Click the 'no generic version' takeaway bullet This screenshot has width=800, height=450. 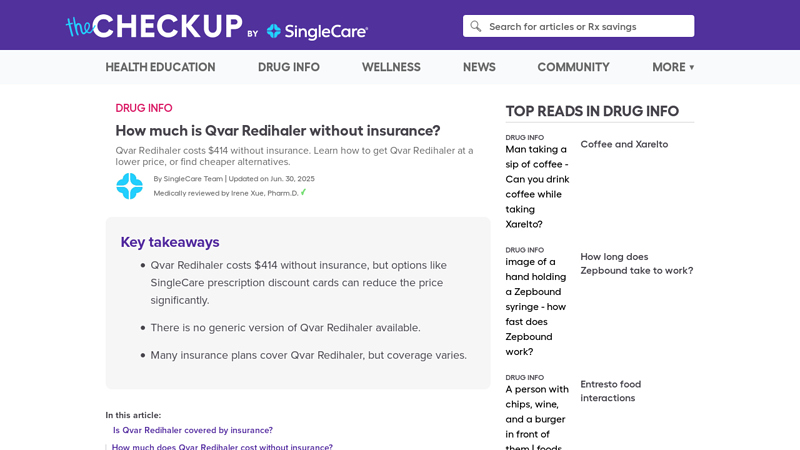pos(285,328)
